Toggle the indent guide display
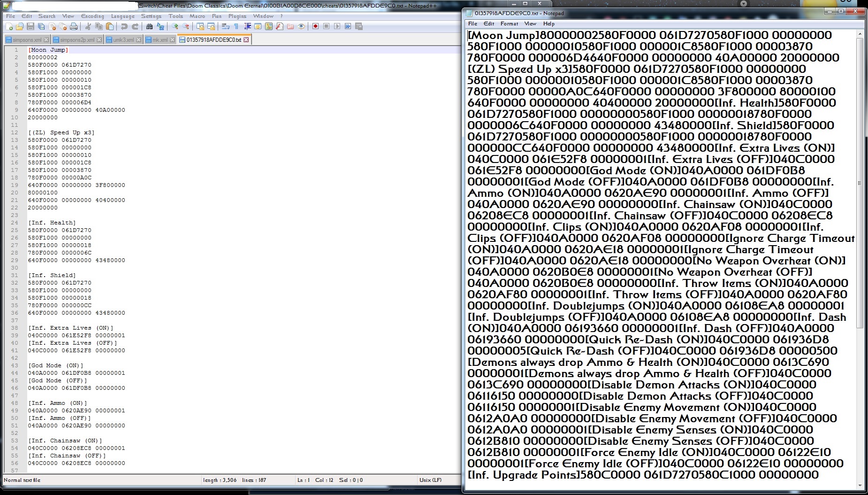The image size is (868, 495). [x=247, y=26]
